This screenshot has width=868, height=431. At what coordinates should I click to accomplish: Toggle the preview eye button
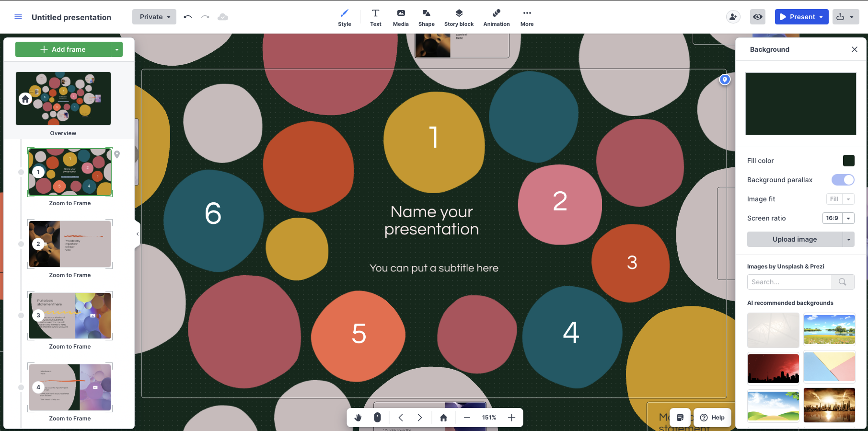[758, 17]
